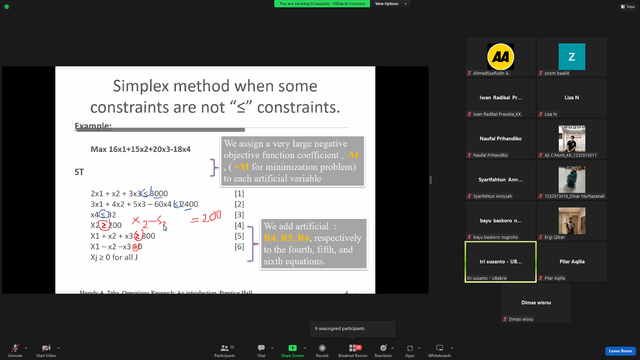This screenshot has width=640, height=360.
Task: Select Ergi Qibar participant video tile
Action: tap(572, 220)
